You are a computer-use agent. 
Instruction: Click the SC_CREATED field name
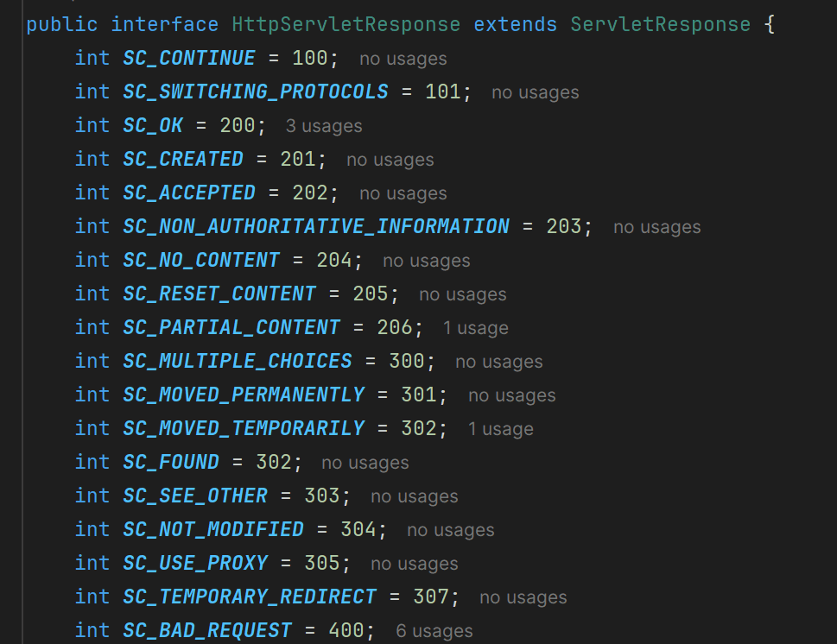[183, 160]
